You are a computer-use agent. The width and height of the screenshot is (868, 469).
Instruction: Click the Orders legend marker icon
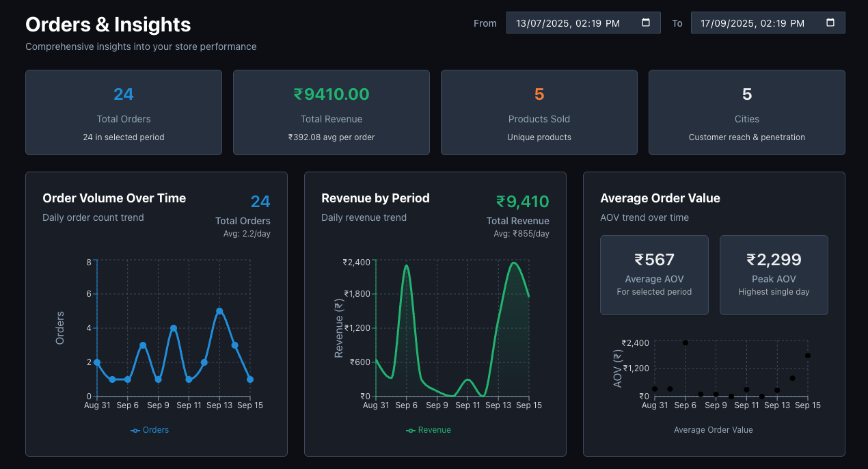point(134,430)
